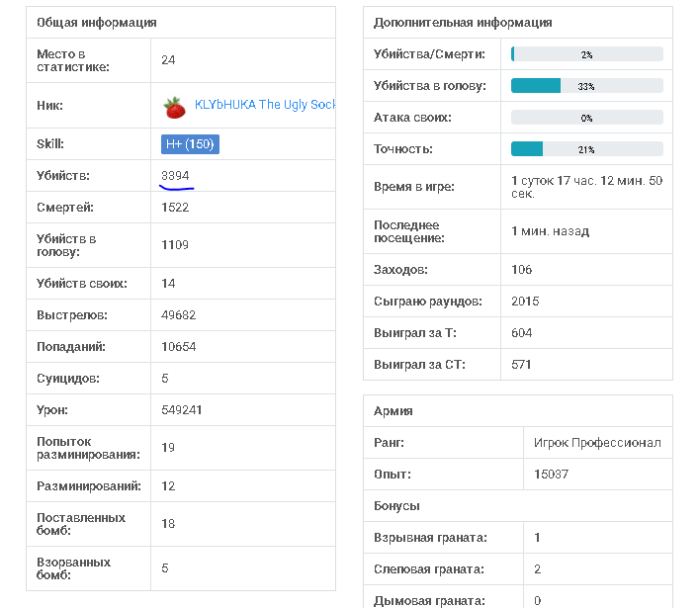Click the blue H+ (150) skill badge
The height and width of the screenshot is (608, 700).
coord(190,144)
